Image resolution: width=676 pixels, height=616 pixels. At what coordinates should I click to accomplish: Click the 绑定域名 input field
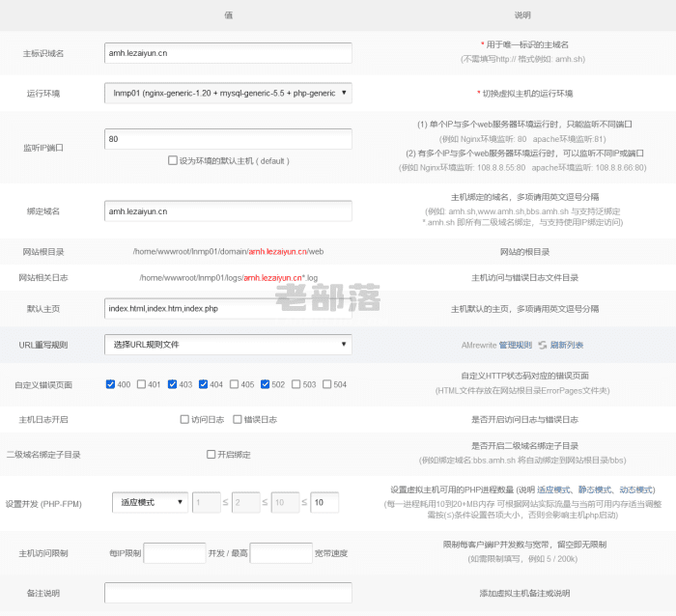[x=228, y=211]
